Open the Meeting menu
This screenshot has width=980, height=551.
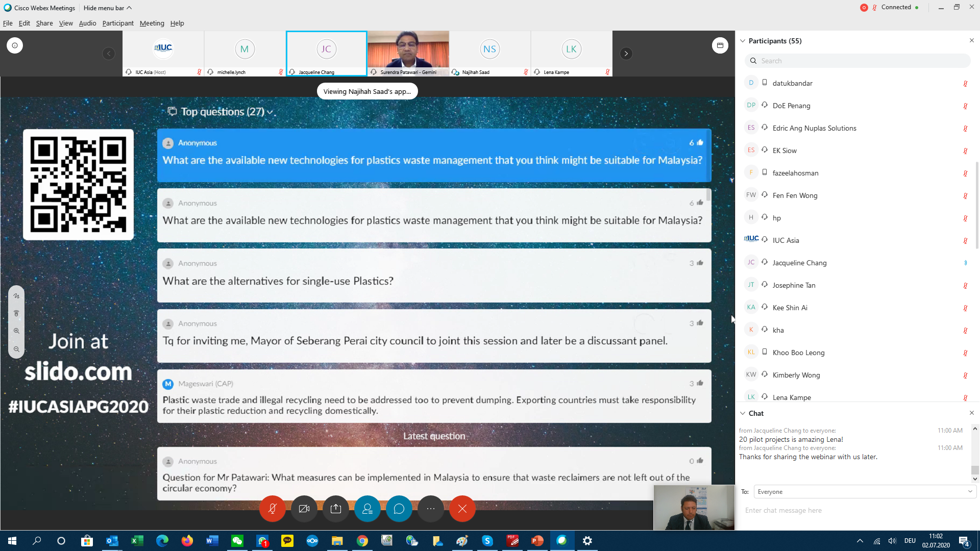point(152,23)
